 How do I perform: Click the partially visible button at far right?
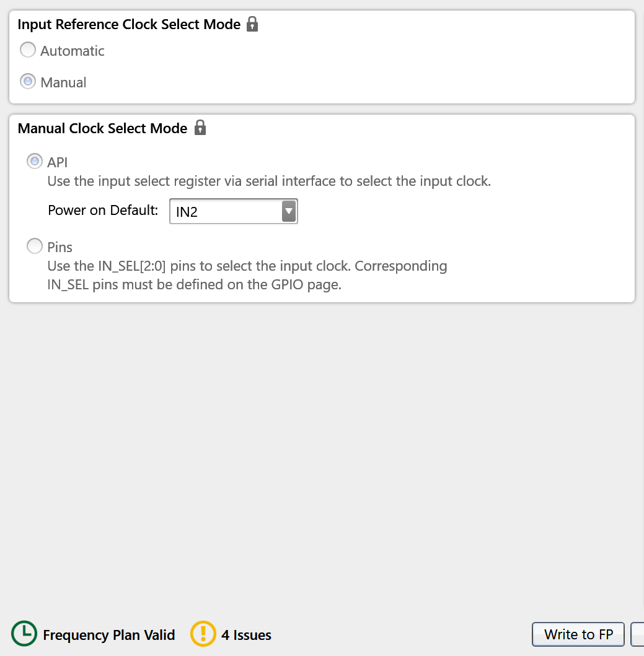click(640, 634)
